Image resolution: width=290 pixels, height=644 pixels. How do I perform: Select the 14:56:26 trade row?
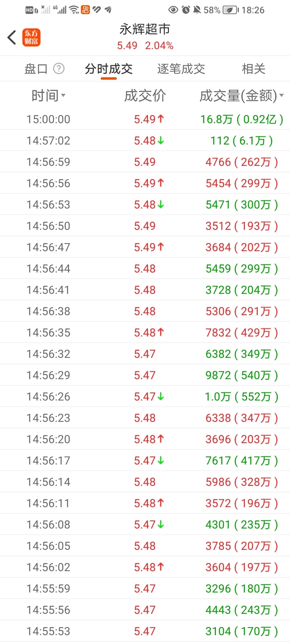(x=145, y=396)
